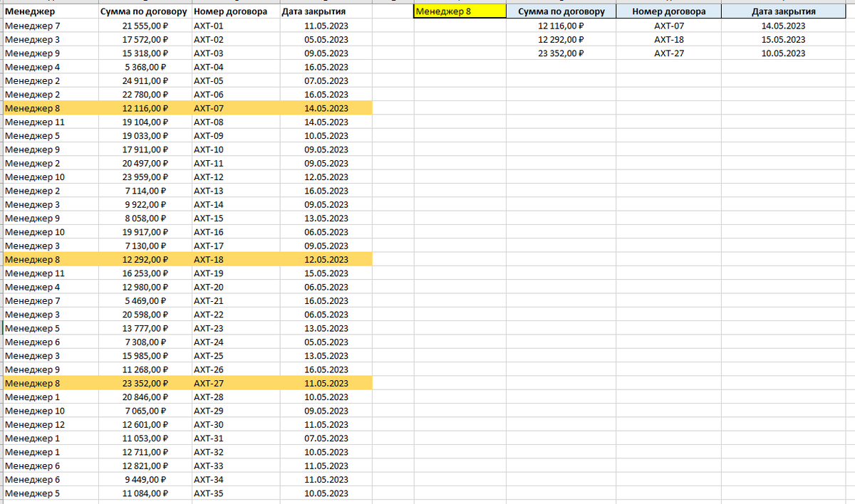Image resolution: width=855 pixels, height=504 pixels.
Task: Select amount 21 555,00 ₽
Action: (x=145, y=26)
